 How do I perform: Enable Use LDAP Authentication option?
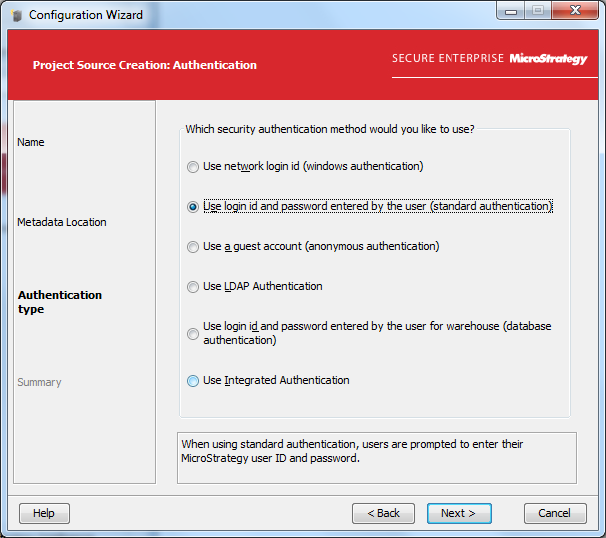click(193, 287)
